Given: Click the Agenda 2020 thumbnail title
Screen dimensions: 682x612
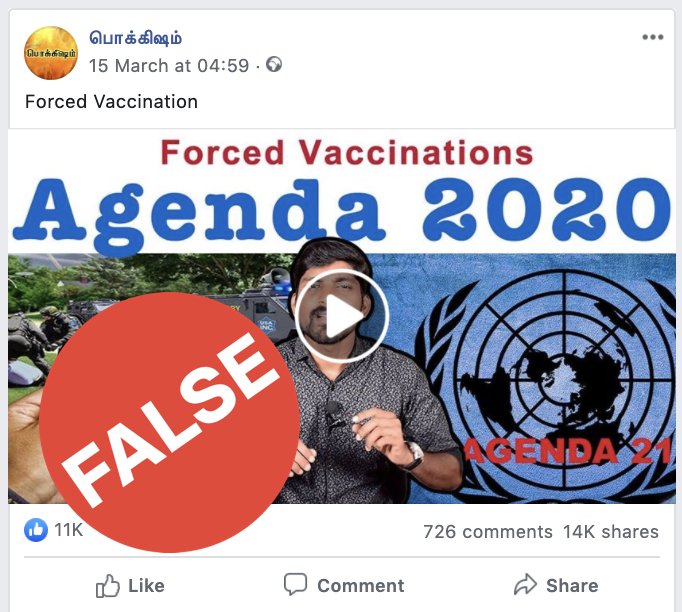Looking at the screenshot, I should [x=341, y=212].
